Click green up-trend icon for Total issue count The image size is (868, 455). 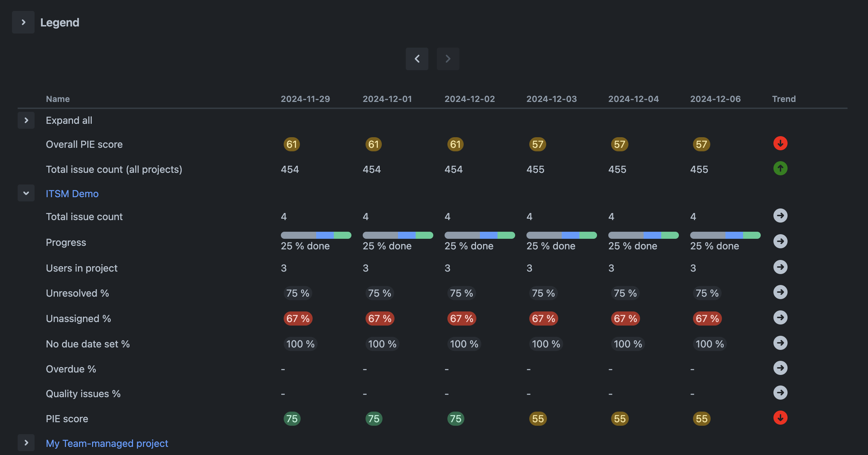[780, 168]
